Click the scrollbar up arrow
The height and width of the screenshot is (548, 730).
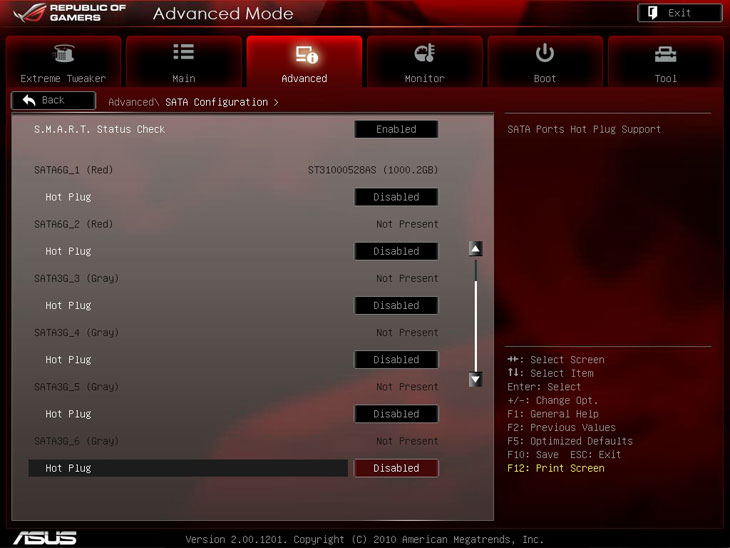point(476,249)
